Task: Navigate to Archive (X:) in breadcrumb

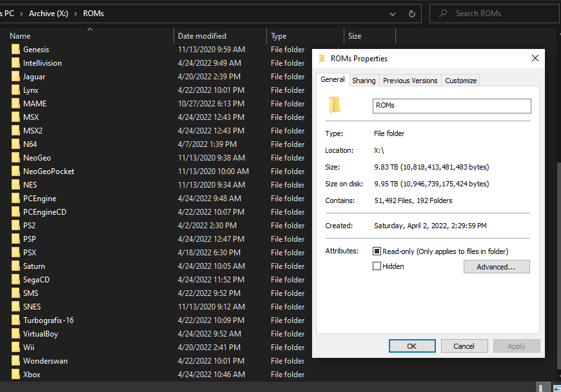Action: [48, 14]
